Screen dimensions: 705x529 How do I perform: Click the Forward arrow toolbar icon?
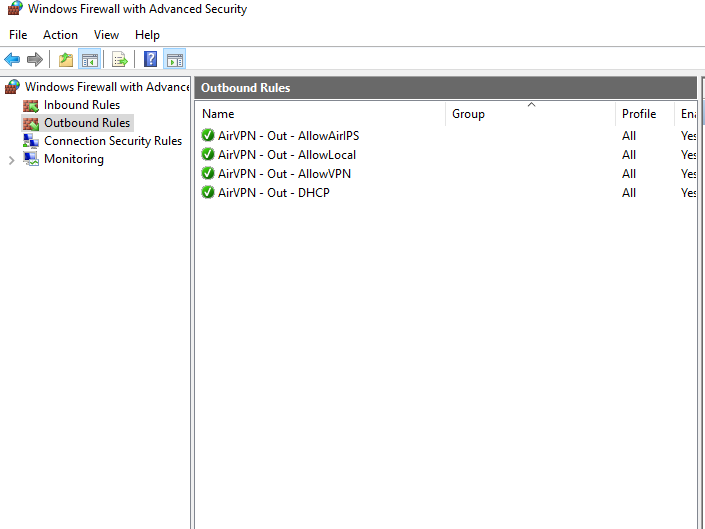(x=35, y=59)
